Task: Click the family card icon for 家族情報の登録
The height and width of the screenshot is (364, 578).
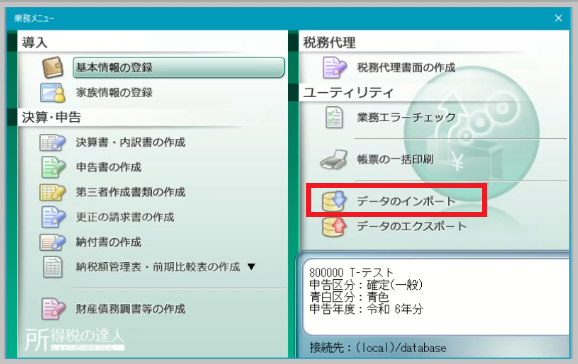Action: (53, 93)
